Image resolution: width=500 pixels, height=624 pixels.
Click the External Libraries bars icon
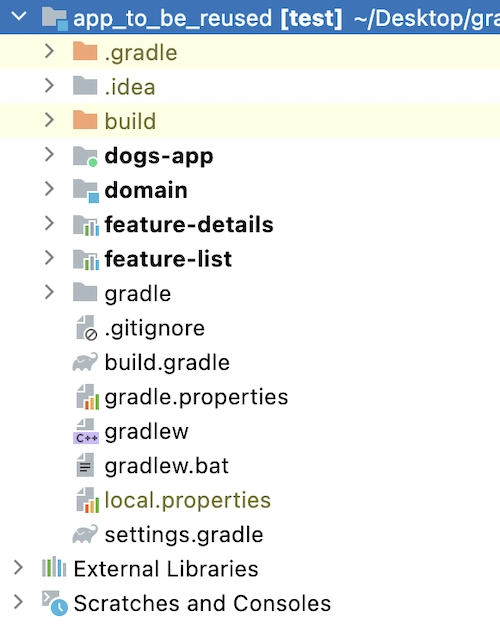tap(54, 568)
